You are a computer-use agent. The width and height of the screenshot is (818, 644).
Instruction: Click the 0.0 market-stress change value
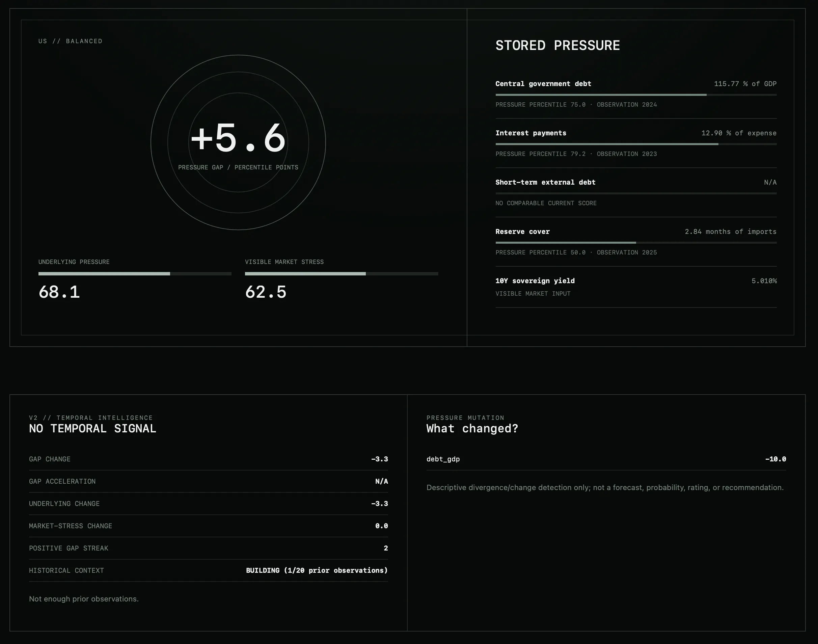(x=381, y=526)
